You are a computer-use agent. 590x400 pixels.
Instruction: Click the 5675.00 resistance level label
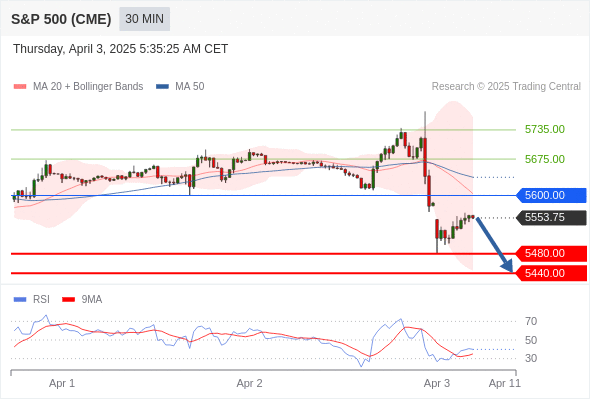coord(544,159)
